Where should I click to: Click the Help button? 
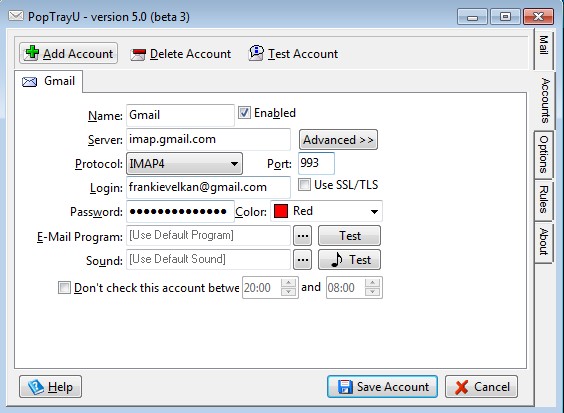coord(50,387)
